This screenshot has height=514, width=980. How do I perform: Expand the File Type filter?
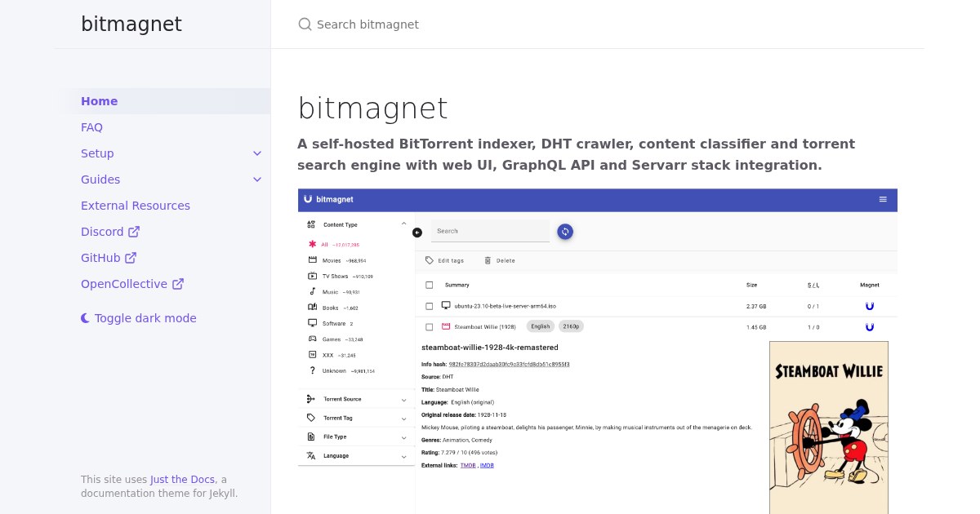[357, 436]
